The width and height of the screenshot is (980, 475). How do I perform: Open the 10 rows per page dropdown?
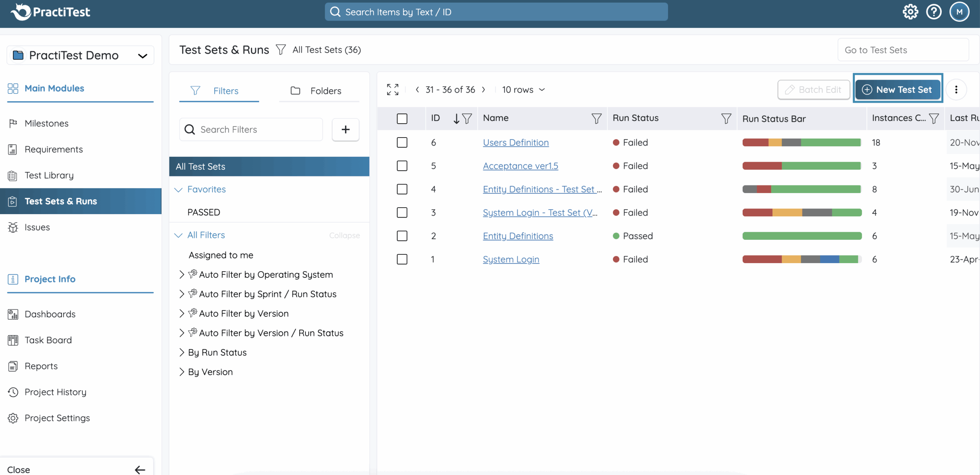pyautogui.click(x=523, y=90)
